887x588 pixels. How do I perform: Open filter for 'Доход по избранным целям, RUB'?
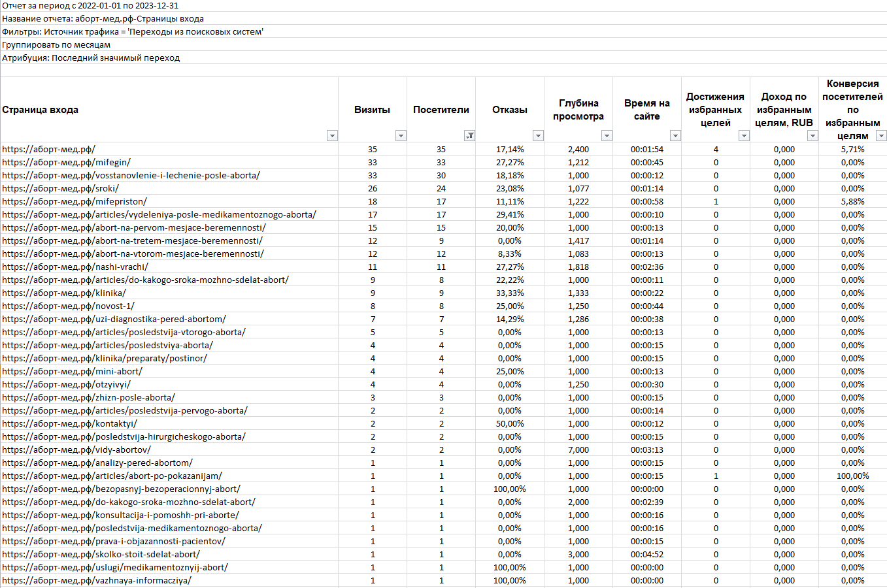pyautogui.click(x=812, y=136)
